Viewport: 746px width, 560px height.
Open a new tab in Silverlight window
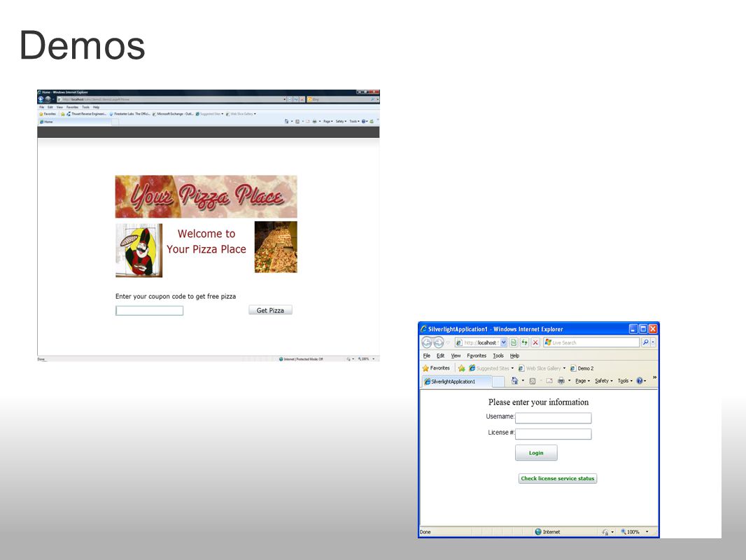pos(498,381)
